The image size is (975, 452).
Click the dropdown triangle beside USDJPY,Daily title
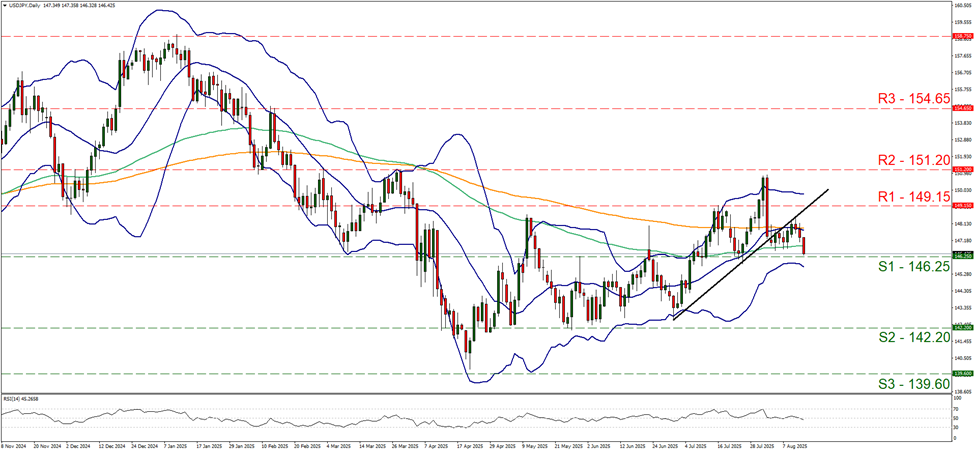tap(5, 6)
